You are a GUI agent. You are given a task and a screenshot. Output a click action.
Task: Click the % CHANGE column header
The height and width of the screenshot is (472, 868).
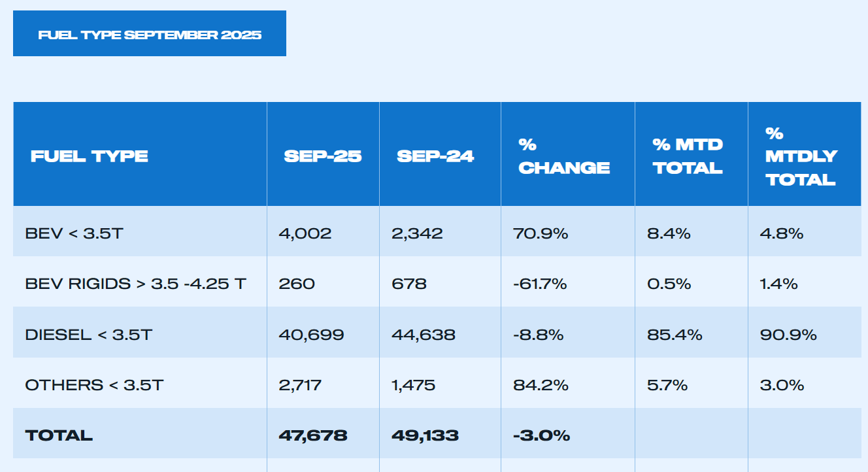point(564,156)
